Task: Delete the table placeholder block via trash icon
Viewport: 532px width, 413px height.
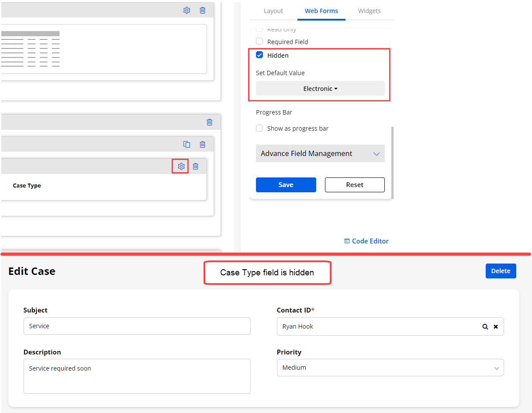Action: (x=203, y=10)
